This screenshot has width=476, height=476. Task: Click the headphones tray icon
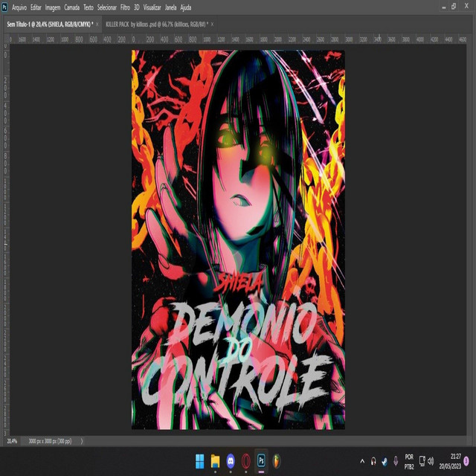(x=373, y=461)
